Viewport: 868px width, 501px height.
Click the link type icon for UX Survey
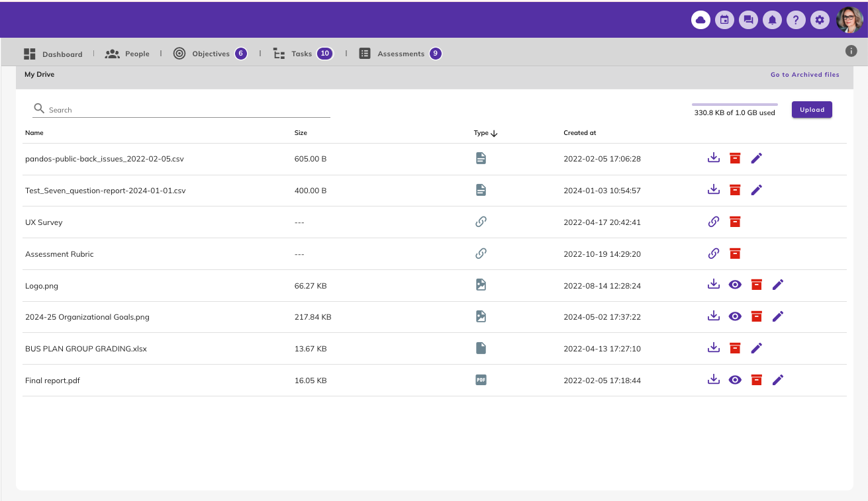[x=481, y=222]
